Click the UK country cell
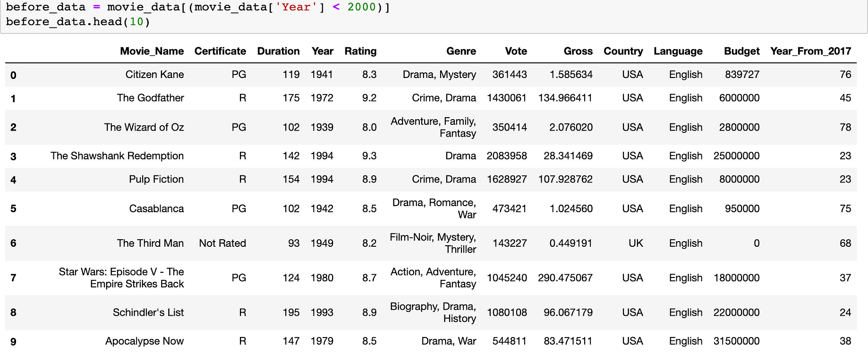Image resolution: width=868 pixels, height=355 pixels. (x=636, y=243)
